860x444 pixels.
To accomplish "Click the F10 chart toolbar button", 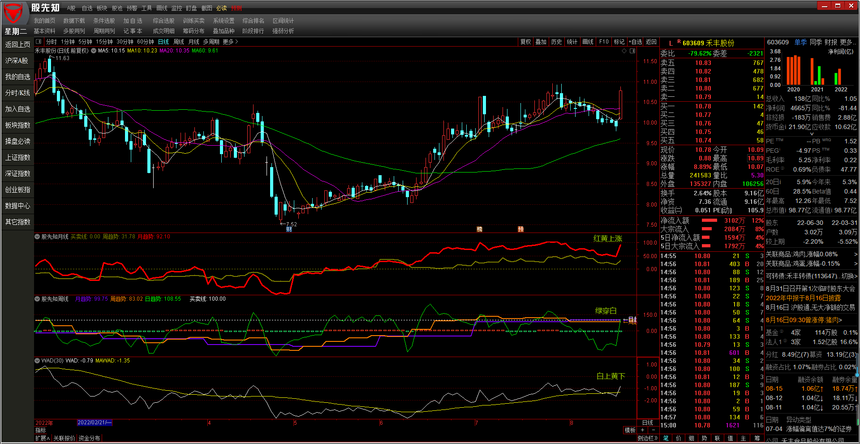I will [x=603, y=42].
